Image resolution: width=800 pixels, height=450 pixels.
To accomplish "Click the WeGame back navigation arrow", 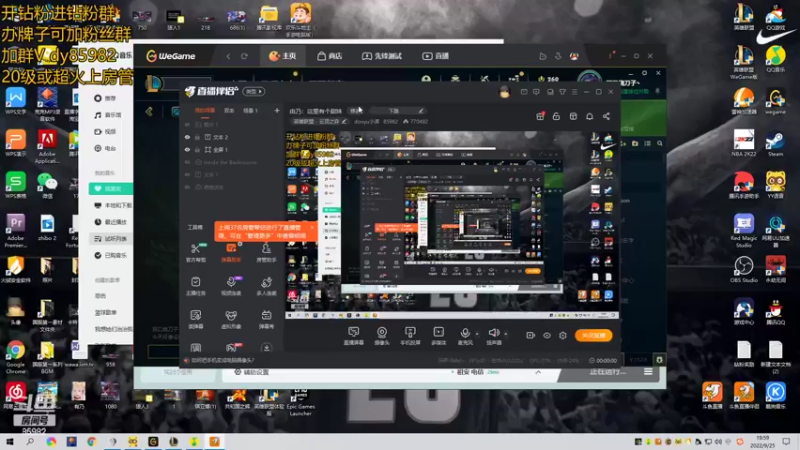I will [x=228, y=56].
